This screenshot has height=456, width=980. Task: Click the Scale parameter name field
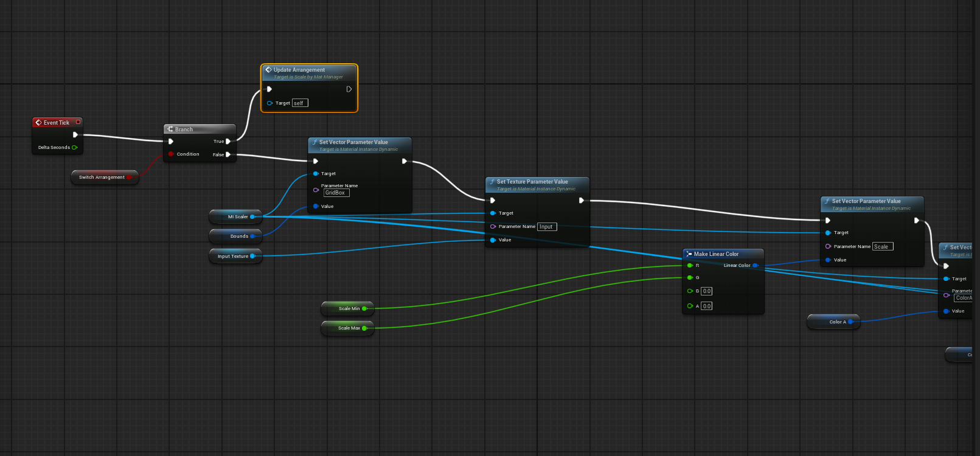882,247
